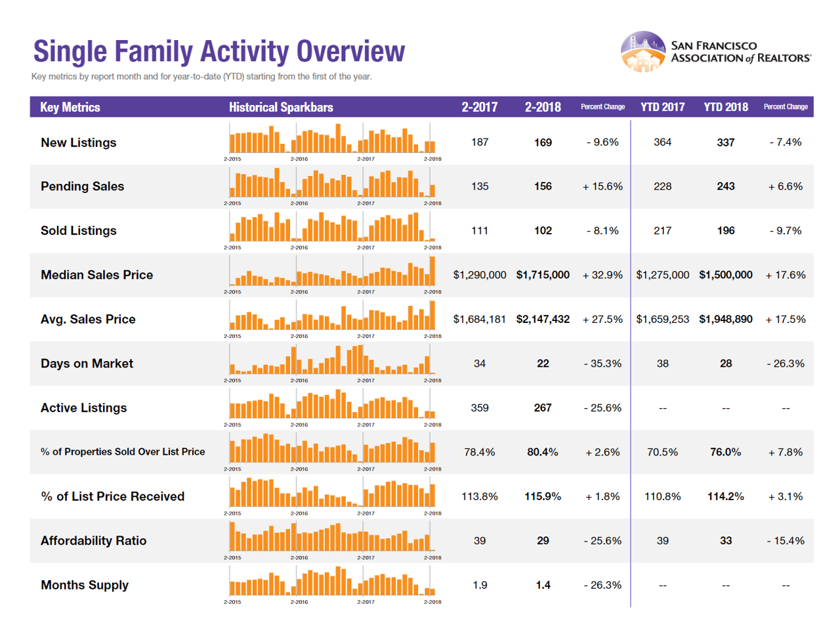Click the % of List Price Received label
The width and height of the screenshot is (840, 619).
click(x=112, y=497)
